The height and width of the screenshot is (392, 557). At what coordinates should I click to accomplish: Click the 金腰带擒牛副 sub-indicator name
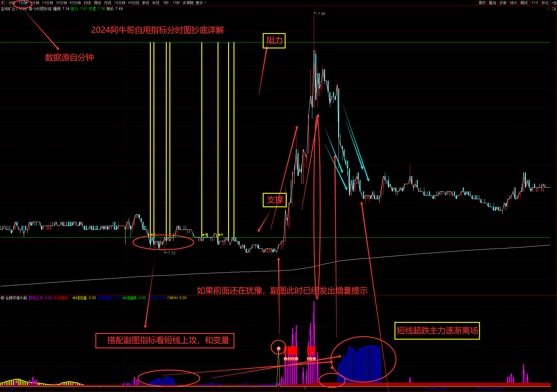pos(16,298)
